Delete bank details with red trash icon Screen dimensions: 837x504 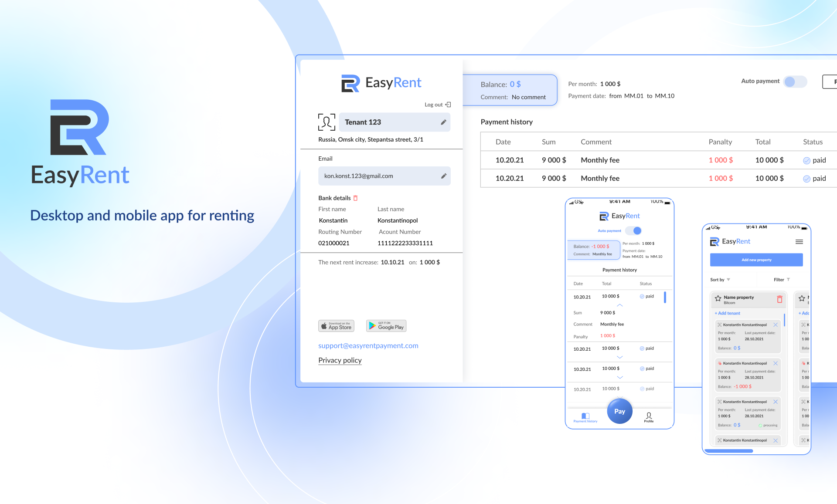coord(355,198)
